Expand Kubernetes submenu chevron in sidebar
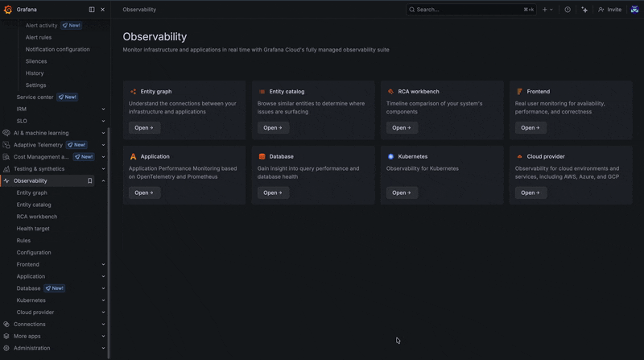Viewport: 644px width, 360px height. coord(103,300)
